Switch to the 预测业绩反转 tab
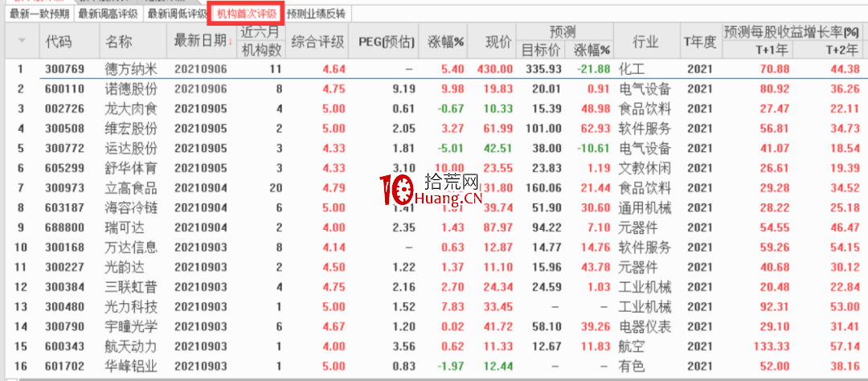 (316, 14)
